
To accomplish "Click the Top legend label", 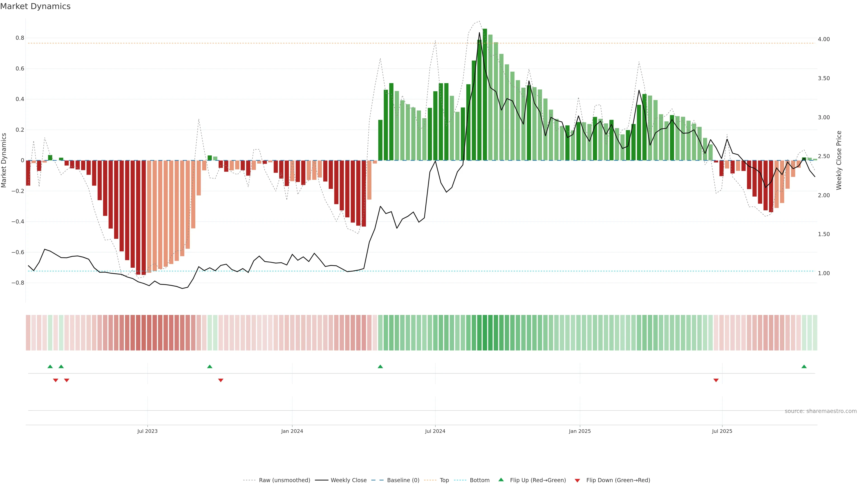I will pyautogui.click(x=444, y=480).
